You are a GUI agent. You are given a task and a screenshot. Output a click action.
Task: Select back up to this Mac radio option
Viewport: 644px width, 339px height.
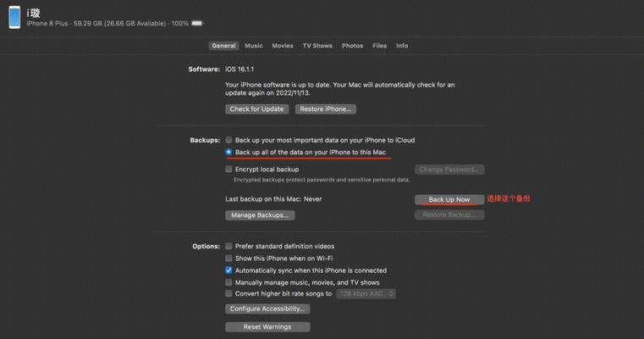(228, 153)
